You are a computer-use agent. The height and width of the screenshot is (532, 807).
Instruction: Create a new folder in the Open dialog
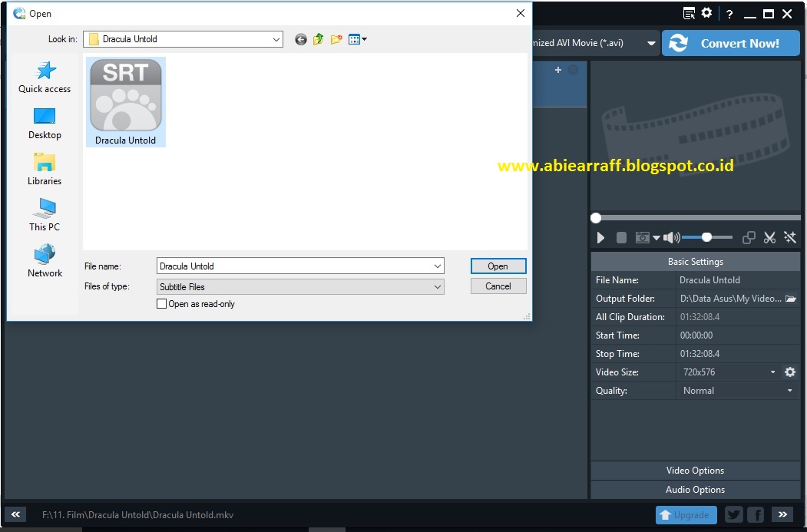coord(336,39)
